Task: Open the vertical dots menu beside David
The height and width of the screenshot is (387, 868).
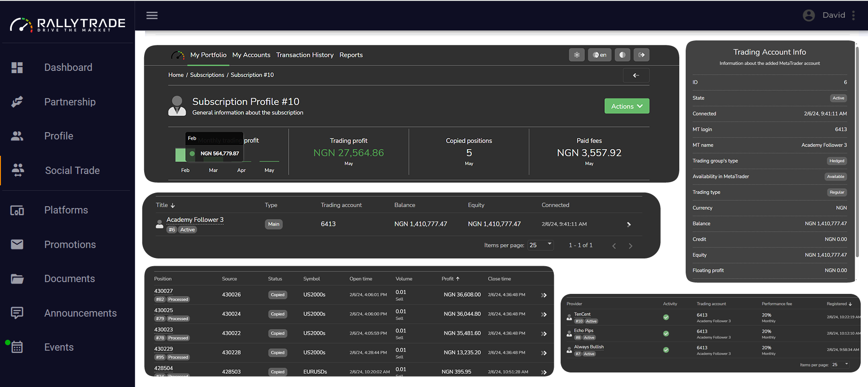Action: pyautogui.click(x=853, y=15)
